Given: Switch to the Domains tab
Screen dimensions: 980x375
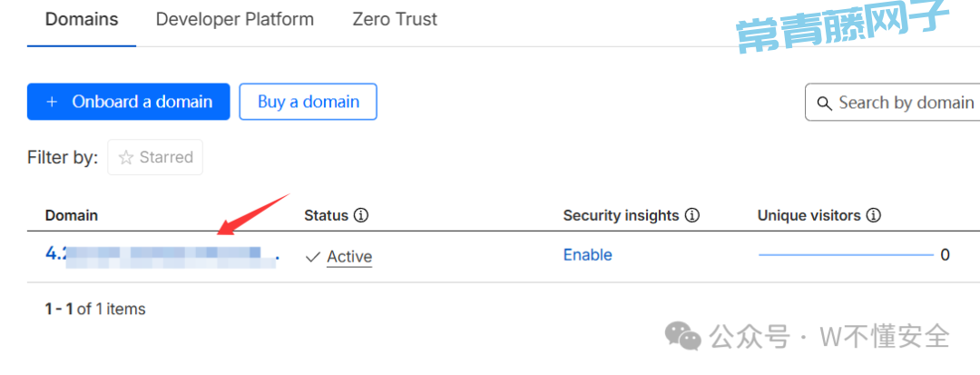Looking at the screenshot, I should pyautogui.click(x=82, y=19).
